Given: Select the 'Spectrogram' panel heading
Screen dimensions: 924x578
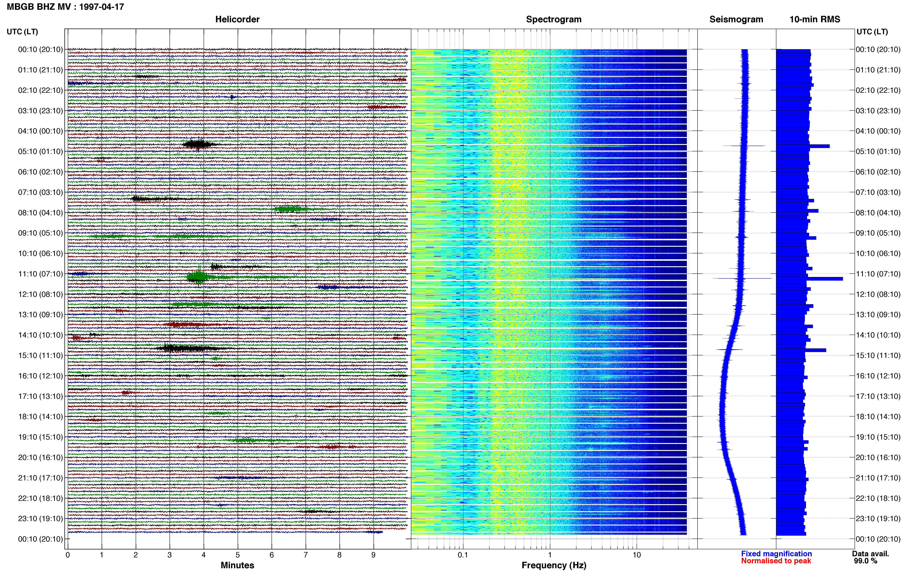Looking at the screenshot, I should click(554, 19).
